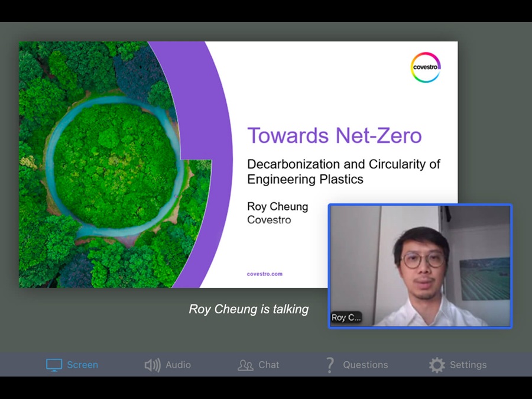Open the Chat tab label
The height and width of the screenshot is (399, 532).
click(268, 365)
